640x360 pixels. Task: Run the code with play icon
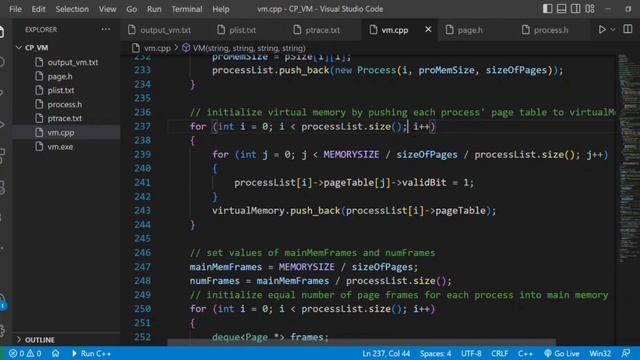point(602,29)
